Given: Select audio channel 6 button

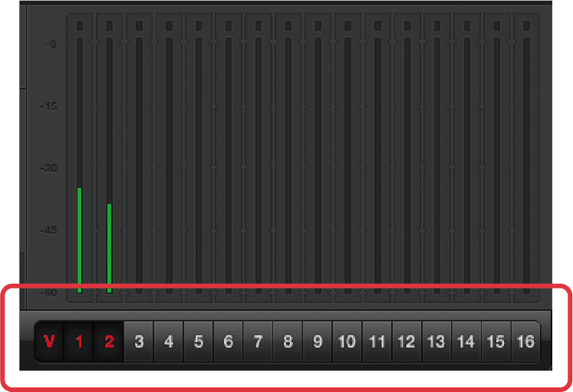Looking at the screenshot, I should [x=229, y=341].
